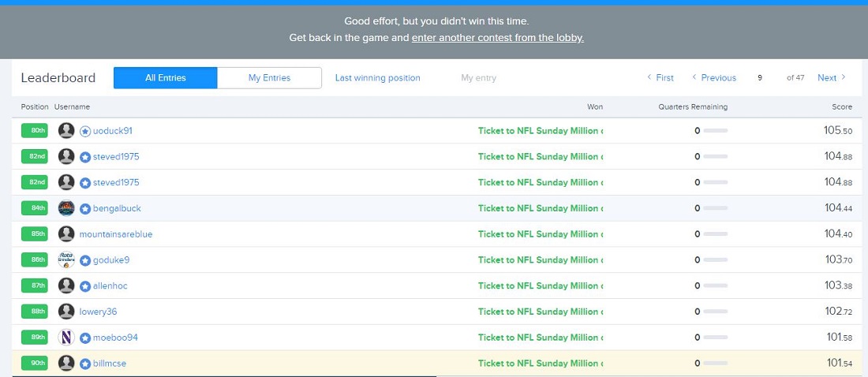Click the page number input field
This screenshot has width=868, height=377.
point(760,78)
